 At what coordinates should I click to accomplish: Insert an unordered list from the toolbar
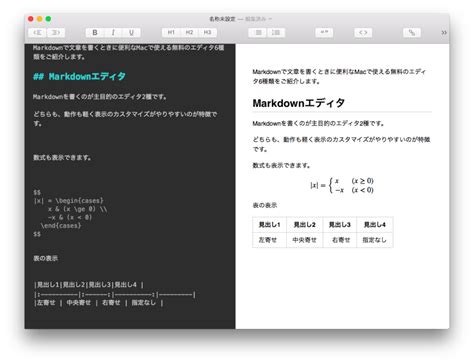pos(258,32)
